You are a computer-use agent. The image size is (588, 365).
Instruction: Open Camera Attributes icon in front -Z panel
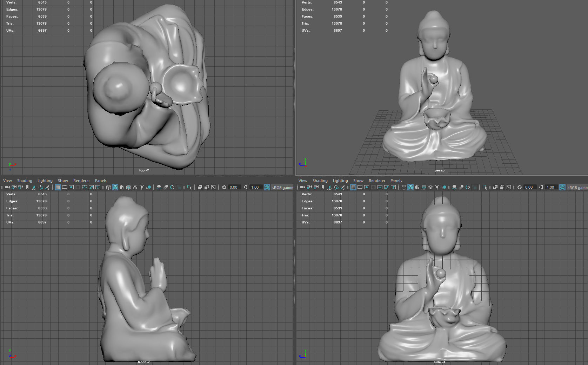21,187
